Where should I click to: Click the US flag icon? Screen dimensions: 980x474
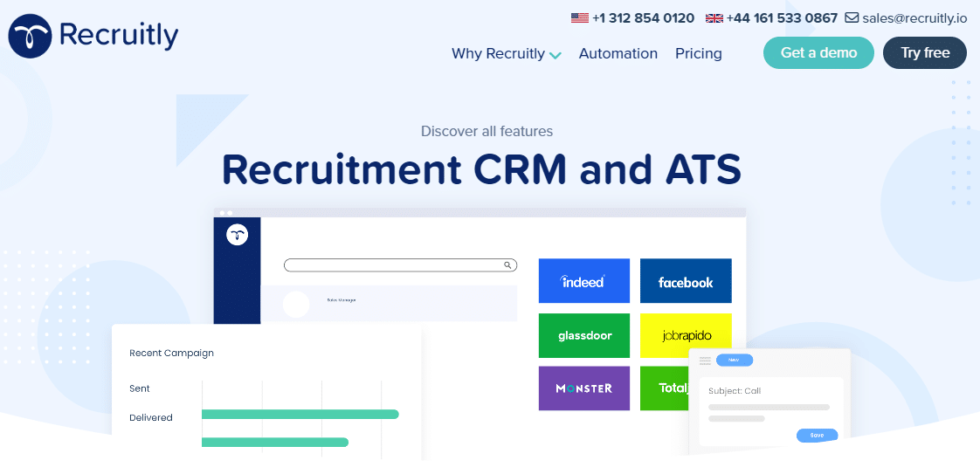tap(579, 18)
